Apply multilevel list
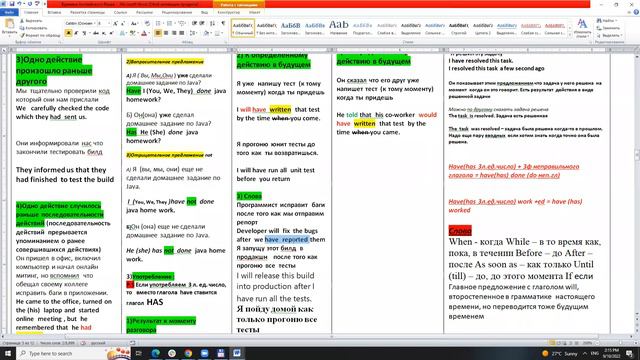640x360 pixels. click(182, 24)
